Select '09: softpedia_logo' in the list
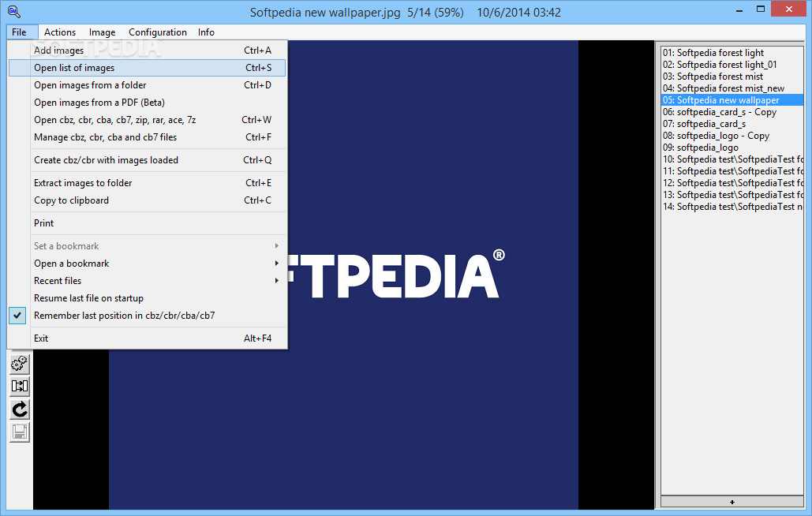The width and height of the screenshot is (812, 516). point(732,148)
